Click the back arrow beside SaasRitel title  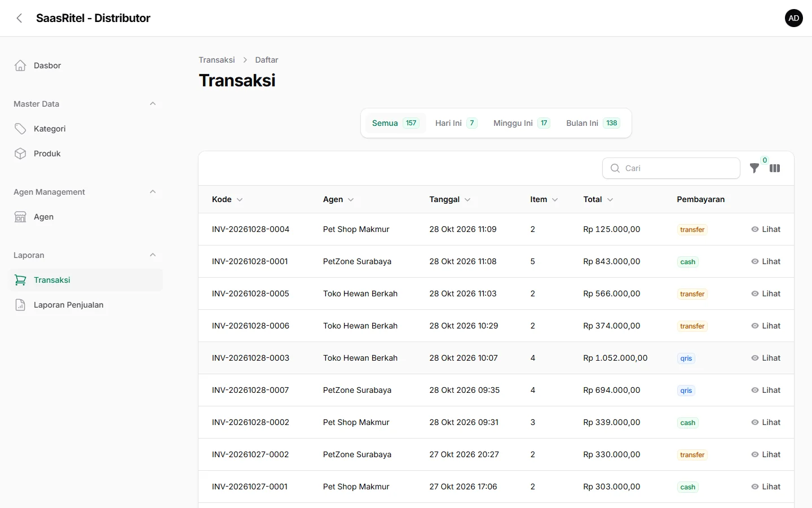[x=19, y=18]
